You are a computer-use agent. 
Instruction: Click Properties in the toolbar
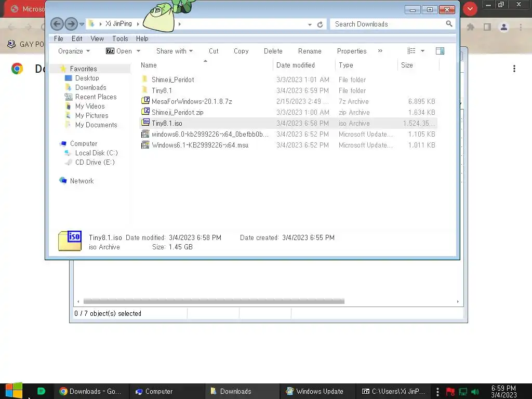[352, 51]
